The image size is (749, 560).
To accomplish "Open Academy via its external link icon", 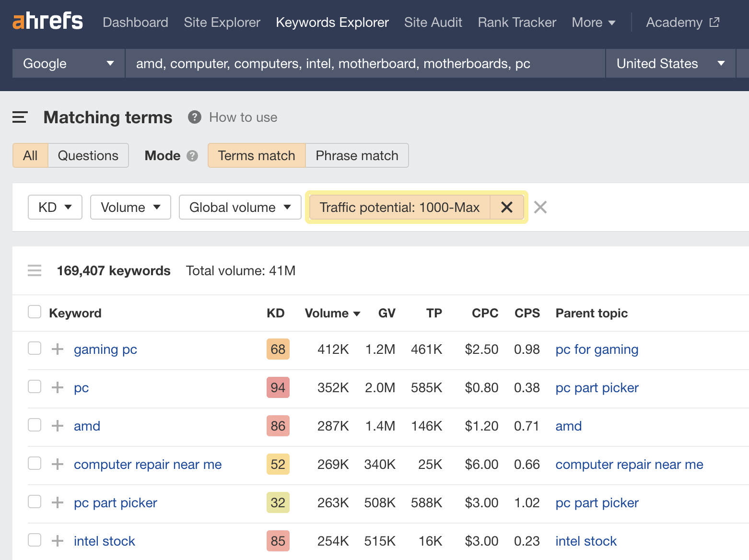I will tap(714, 22).
